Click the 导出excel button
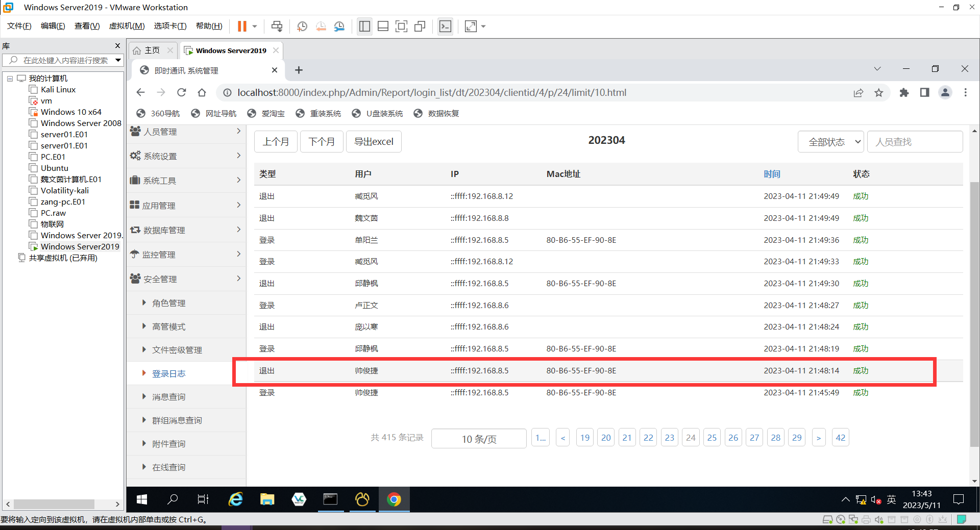Image resolution: width=980 pixels, height=530 pixels. (374, 142)
